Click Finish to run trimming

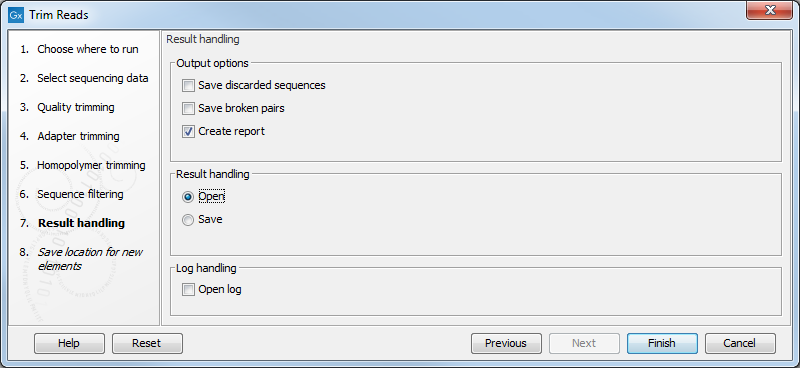tap(662, 344)
